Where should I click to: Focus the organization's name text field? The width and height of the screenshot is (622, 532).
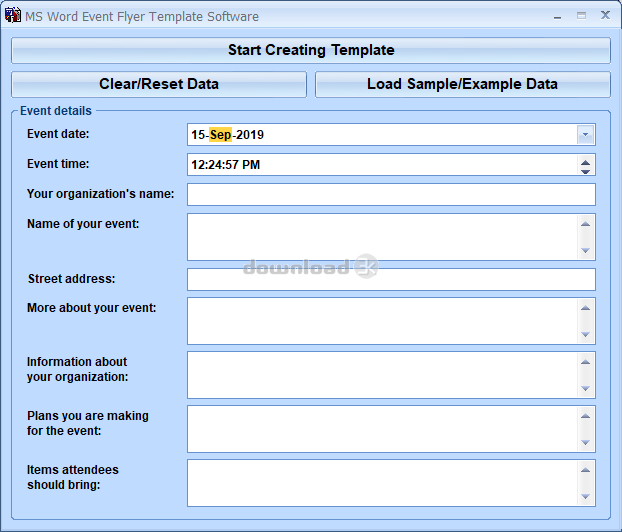(390, 195)
